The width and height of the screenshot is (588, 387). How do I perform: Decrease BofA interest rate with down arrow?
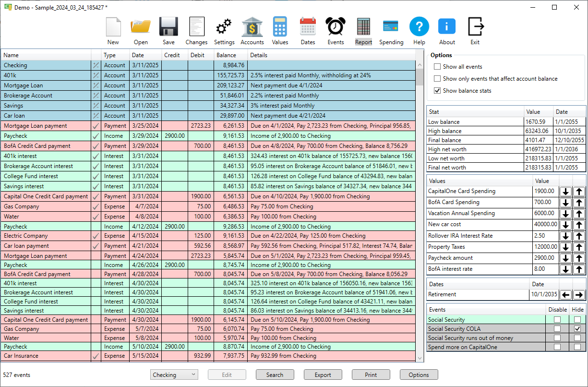tap(566, 269)
